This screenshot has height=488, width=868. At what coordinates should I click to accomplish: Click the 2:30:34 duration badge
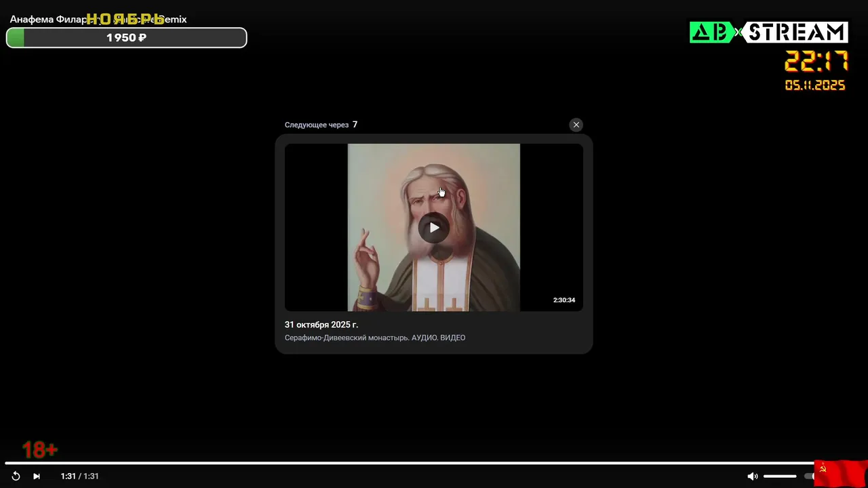coord(564,300)
